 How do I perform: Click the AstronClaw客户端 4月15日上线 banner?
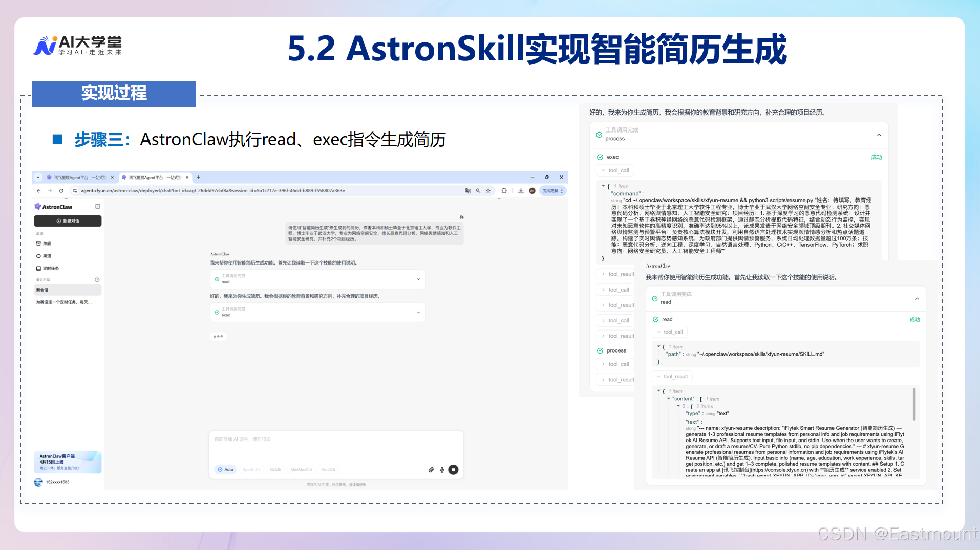pyautogui.click(x=68, y=462)
